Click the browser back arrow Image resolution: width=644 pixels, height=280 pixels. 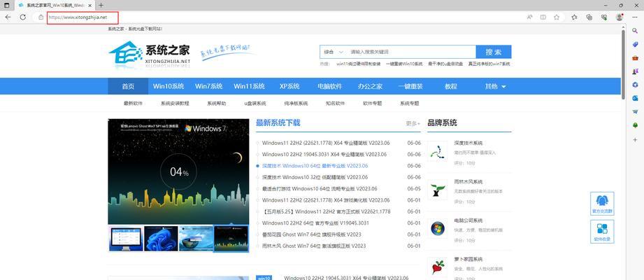pos(8,17)
